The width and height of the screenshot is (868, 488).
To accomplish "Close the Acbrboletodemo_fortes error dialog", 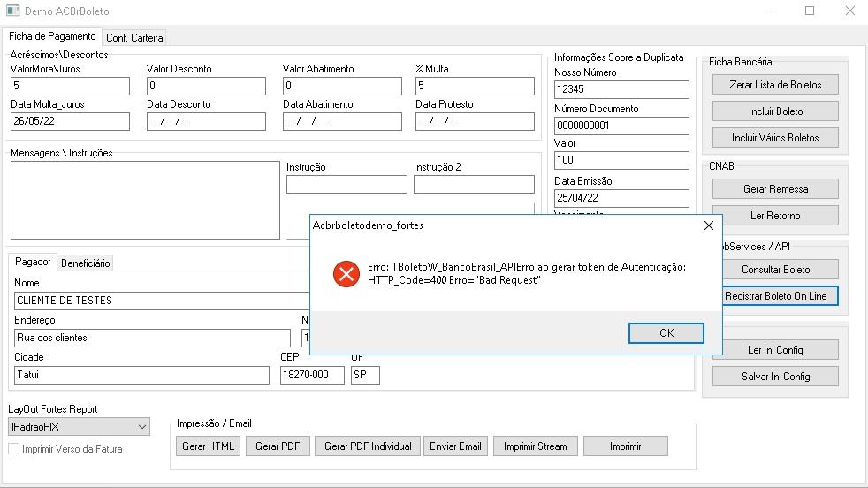I will click(709, 225).
